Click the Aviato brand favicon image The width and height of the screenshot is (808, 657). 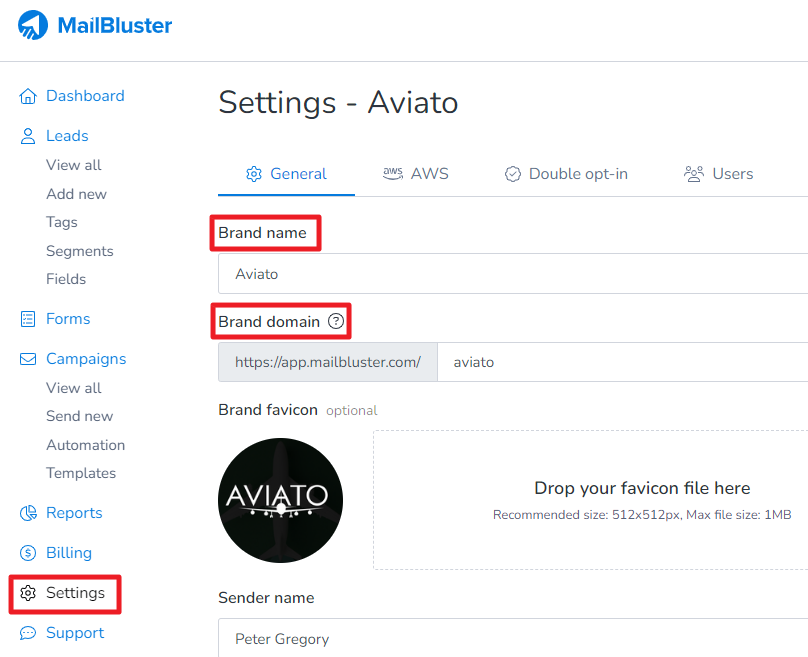click(280, 500)
